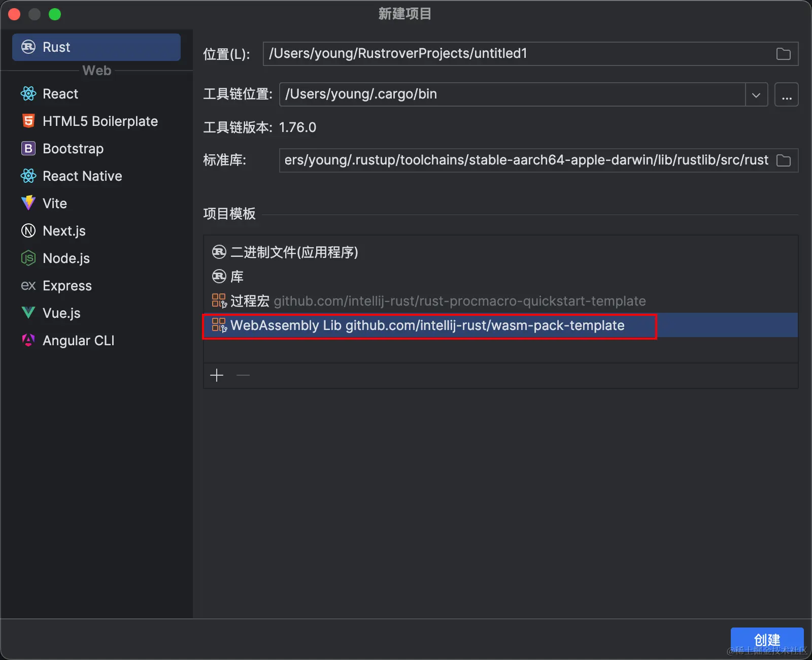This screenshot has width=812, height=660.
Task: Close the 新建项目 dialog window
Action: [14, 14]
